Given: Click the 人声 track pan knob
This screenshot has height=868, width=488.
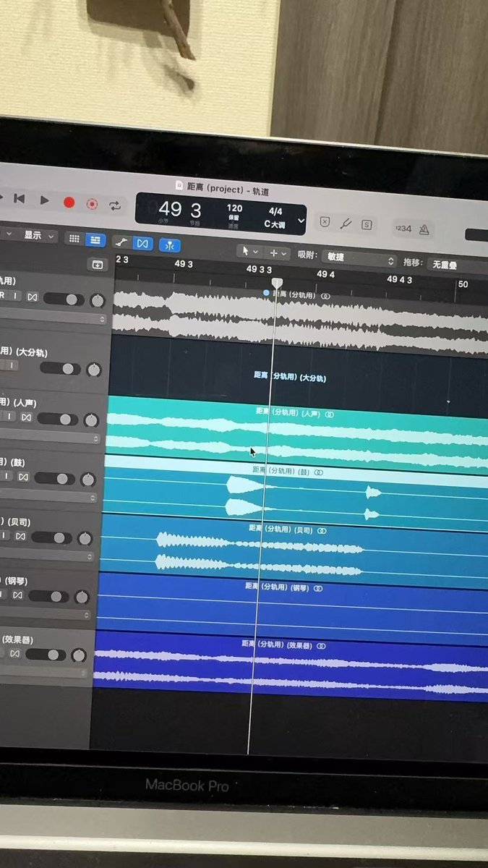Looking at the screenshot, I should pos(91,420).
